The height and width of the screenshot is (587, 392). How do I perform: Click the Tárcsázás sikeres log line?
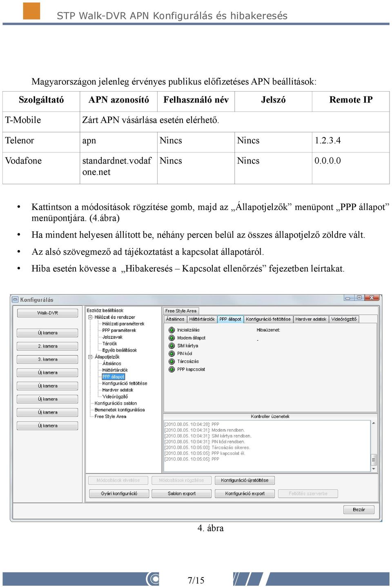[207, 448]
